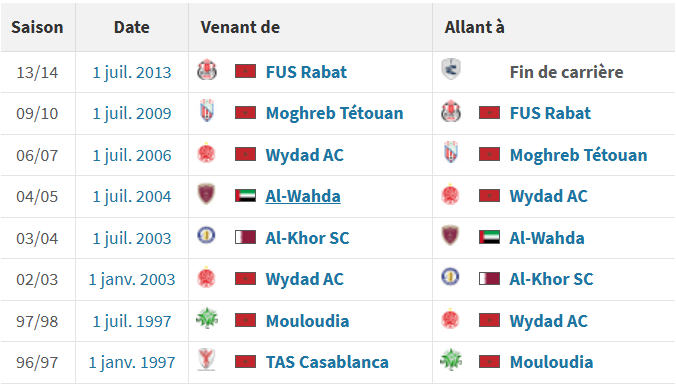Click the Moghreb Tétouan crest in 09/10 row
676x385 pixels.
pyautogui.click(x=207, y=111)
